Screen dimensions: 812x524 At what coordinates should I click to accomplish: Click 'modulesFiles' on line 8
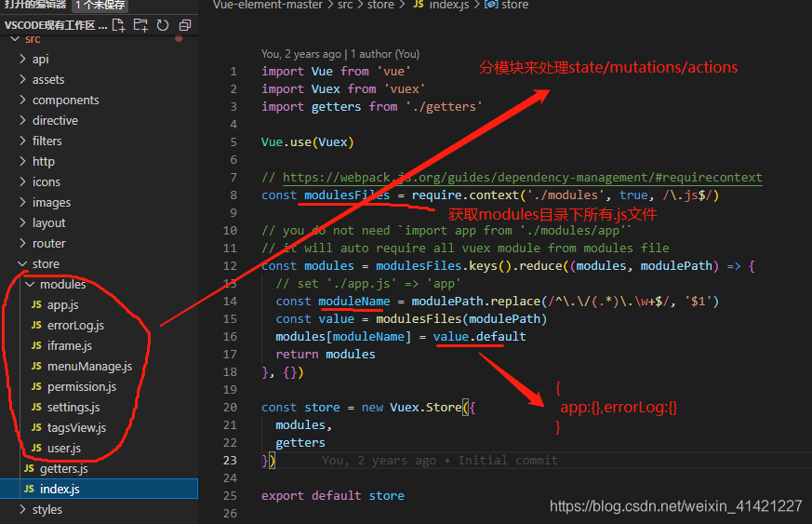(x=346, y=195)
